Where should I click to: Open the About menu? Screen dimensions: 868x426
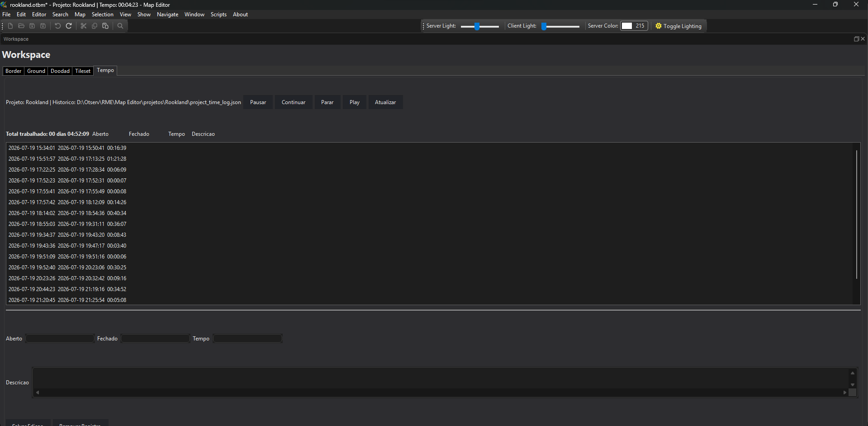pos(240,14)
